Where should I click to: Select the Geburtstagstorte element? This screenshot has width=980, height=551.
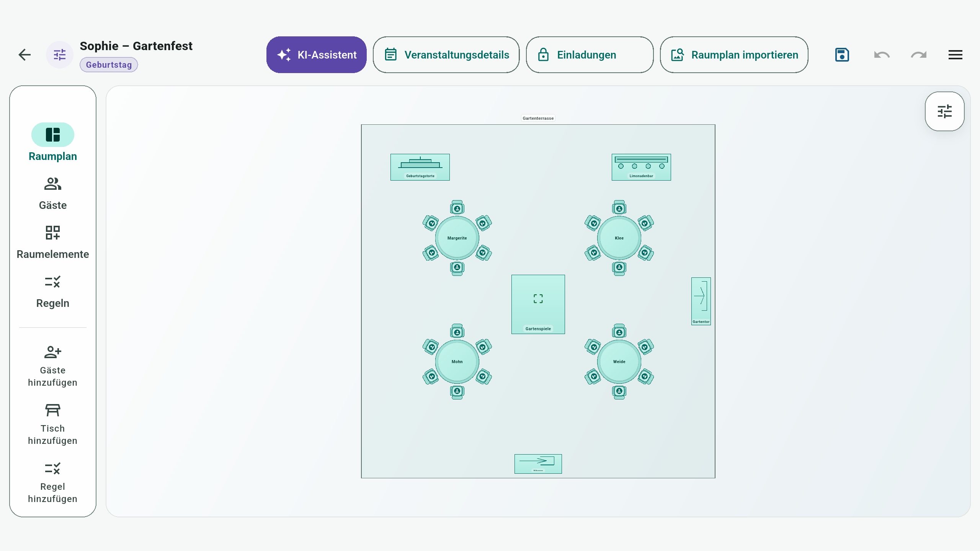point(420,167)
